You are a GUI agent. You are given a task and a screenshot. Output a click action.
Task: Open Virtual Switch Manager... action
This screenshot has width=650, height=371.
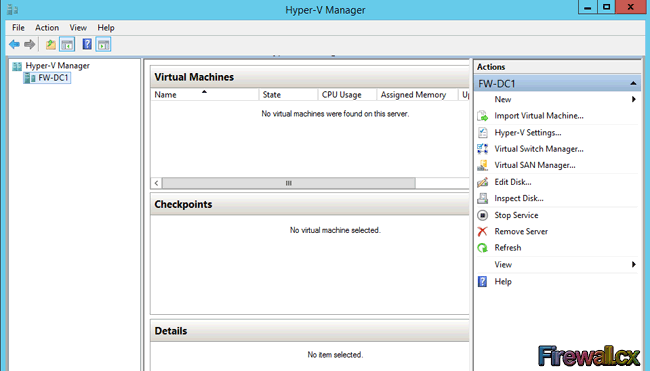coord(539,149)
